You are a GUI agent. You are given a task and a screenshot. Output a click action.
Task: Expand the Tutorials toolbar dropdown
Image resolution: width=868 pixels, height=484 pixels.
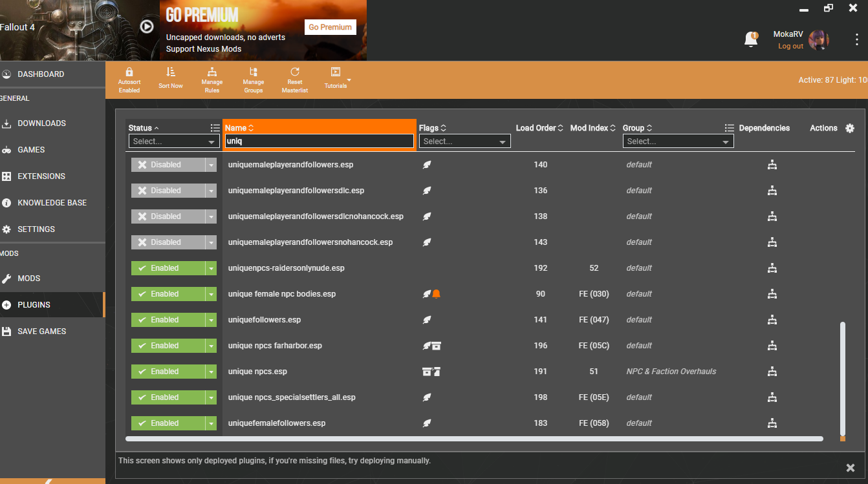pos(349,80)
